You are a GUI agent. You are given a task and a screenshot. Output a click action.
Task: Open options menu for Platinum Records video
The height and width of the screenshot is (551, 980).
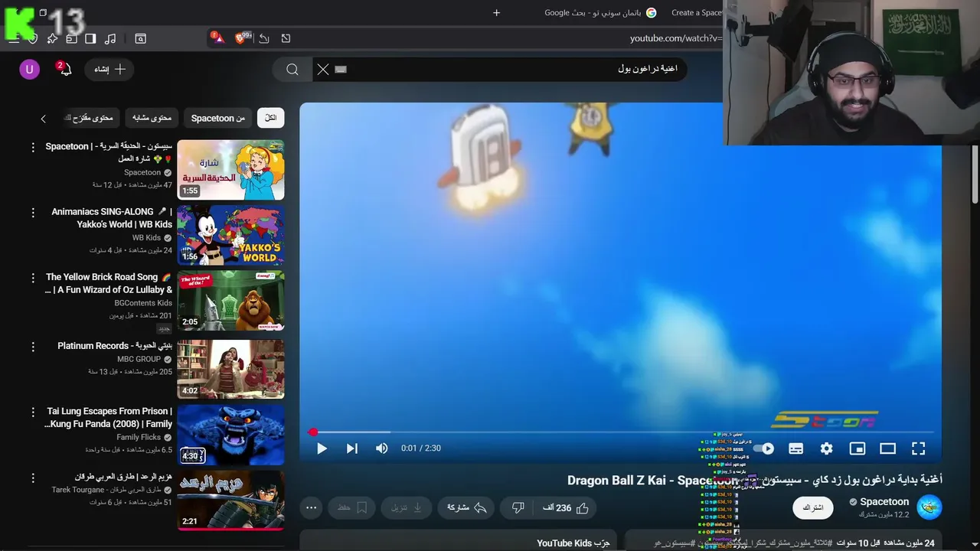point(33,347)
